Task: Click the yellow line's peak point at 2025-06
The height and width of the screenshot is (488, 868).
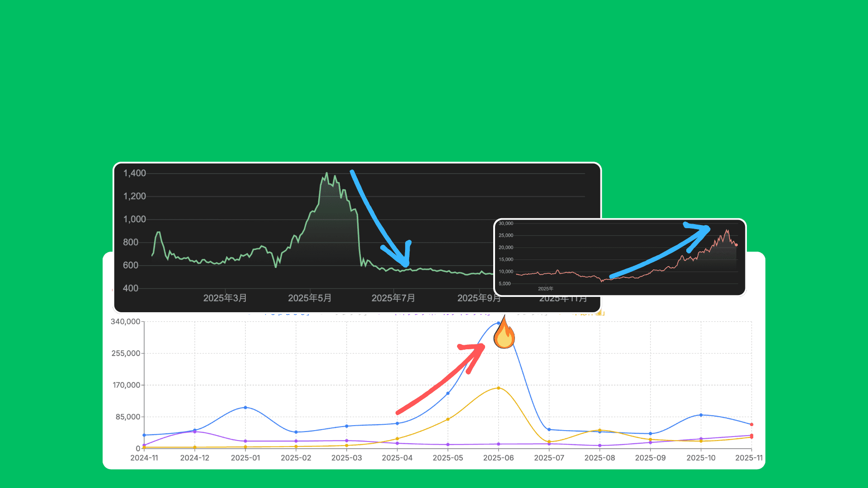Action: point(499,388)
